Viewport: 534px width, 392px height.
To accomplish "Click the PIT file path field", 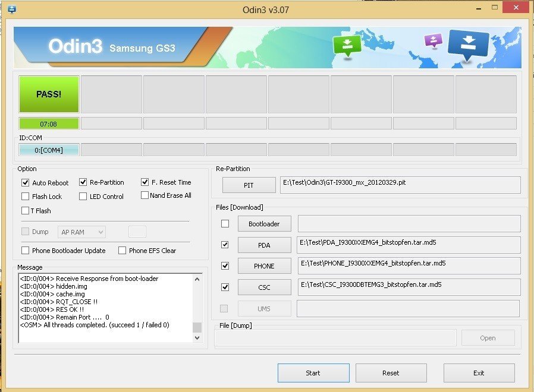I will click(400, 185).
